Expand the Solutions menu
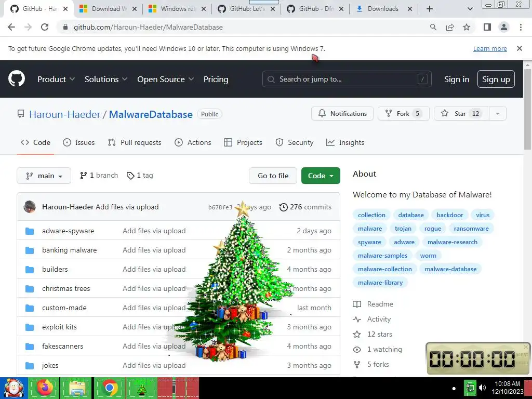 click(106, 79)
